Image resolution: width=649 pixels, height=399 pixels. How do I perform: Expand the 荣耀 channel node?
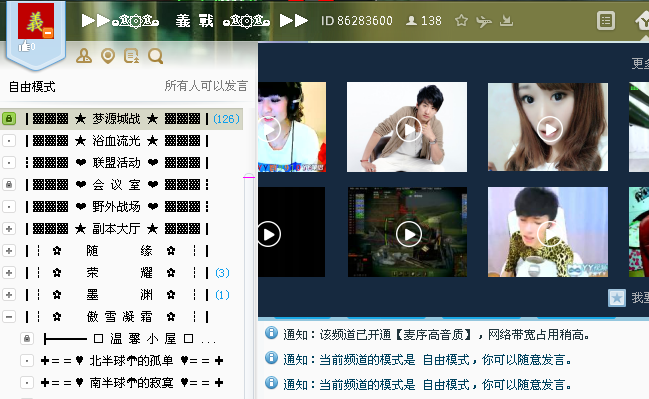tap(9, 272)
